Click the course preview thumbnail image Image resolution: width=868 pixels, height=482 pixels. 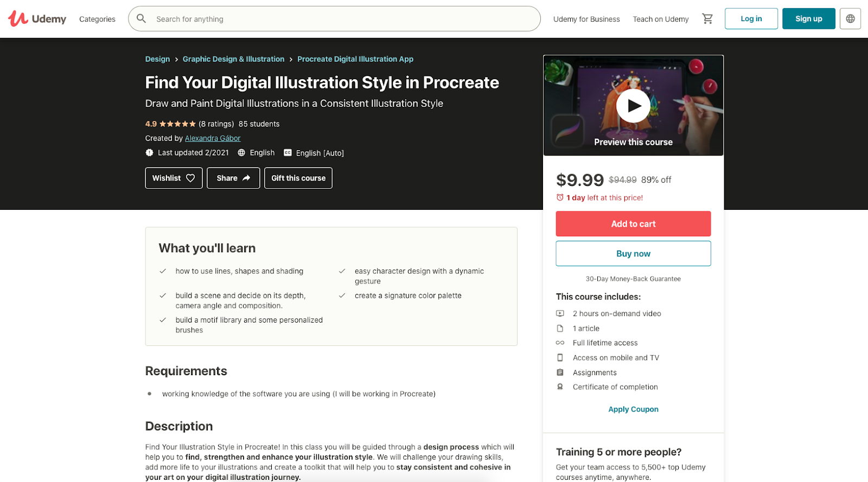point(633,105)
